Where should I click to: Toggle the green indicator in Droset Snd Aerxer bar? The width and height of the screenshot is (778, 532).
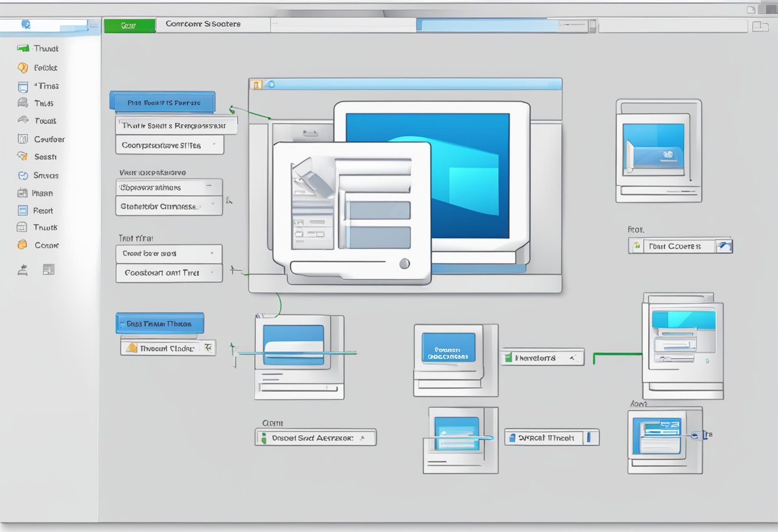[264, 437]
